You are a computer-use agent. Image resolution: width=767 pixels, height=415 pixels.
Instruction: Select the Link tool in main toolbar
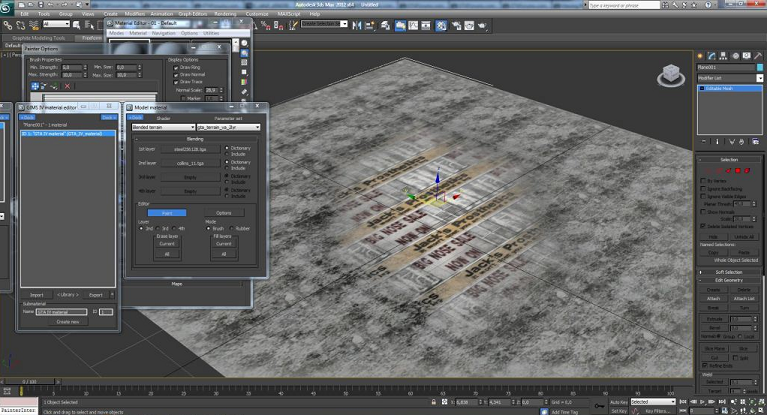point(8,24)
